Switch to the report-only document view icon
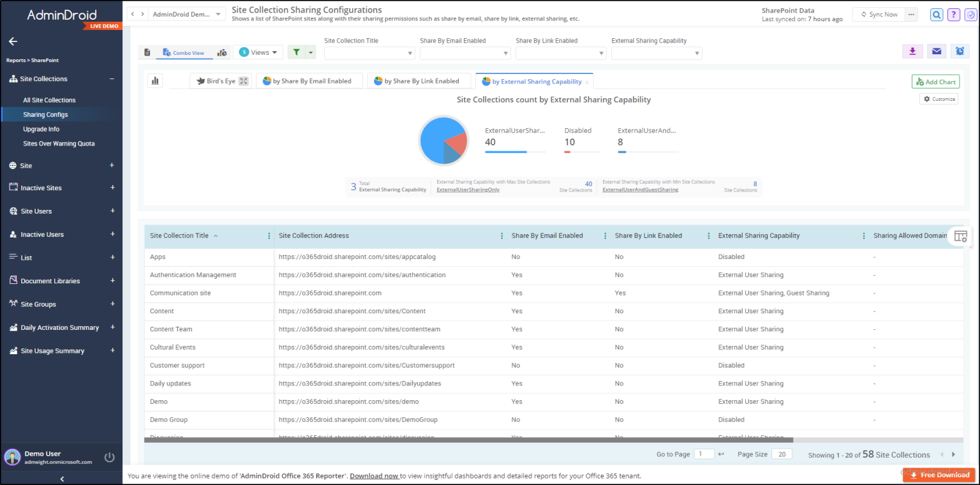The image size is (980, 485). click(147, 52)
